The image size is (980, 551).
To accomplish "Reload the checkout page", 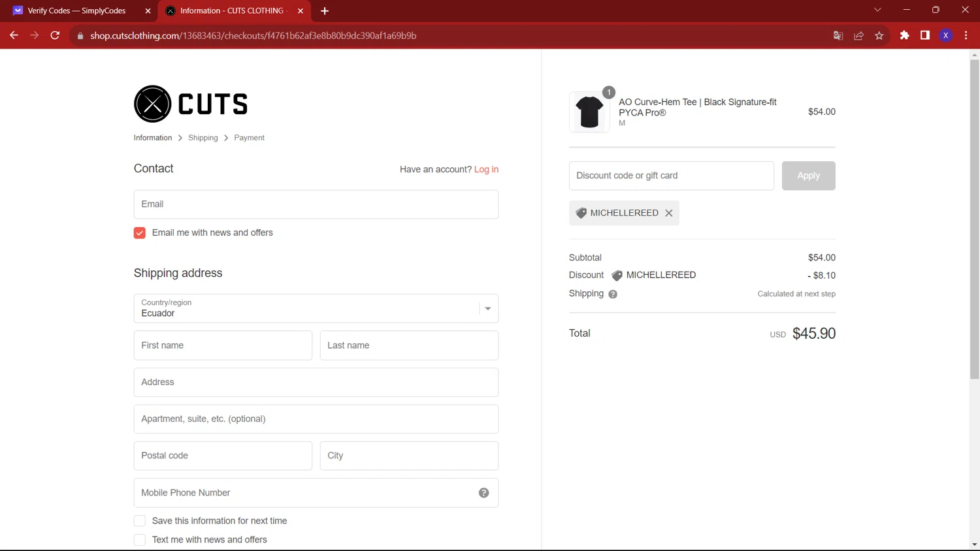I will (x=56, y=35).
